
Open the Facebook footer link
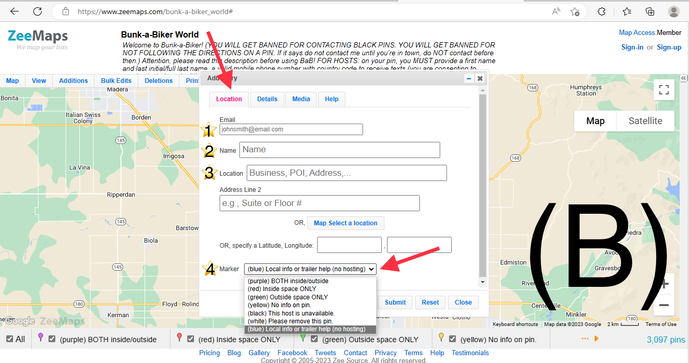pos(292,352)
